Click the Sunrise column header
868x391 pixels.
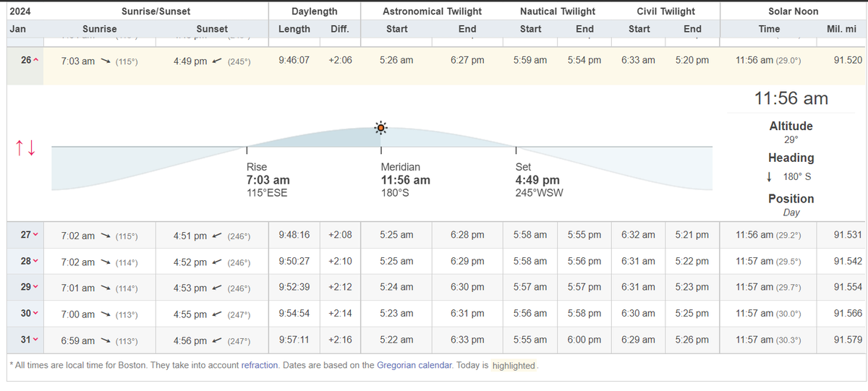(x=100, y=29)
